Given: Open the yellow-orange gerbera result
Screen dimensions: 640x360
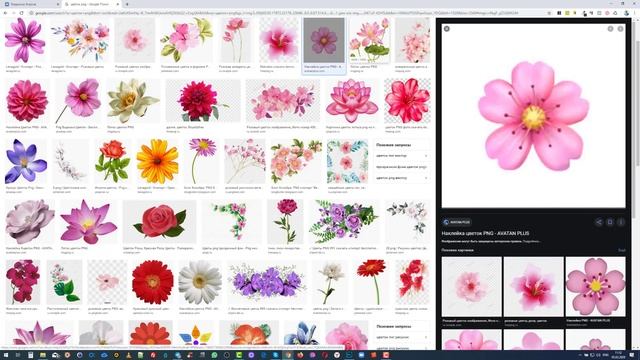Looking at the screenshot, I should pyautogui.click(x=157, y=161).
